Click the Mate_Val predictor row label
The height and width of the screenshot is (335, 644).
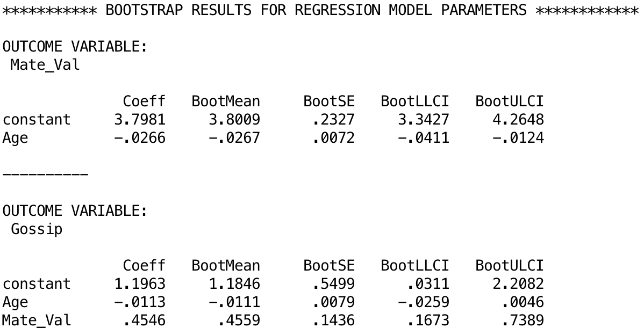(36, 321)
